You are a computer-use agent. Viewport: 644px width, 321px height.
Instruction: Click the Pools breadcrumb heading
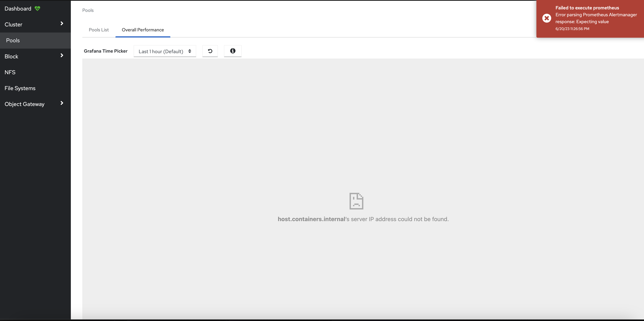click(87, 10)
